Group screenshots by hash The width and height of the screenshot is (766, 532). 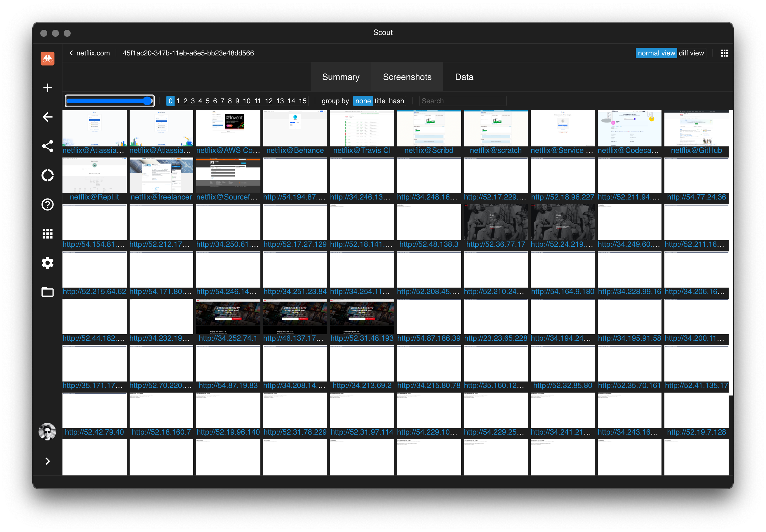point(396,101)
